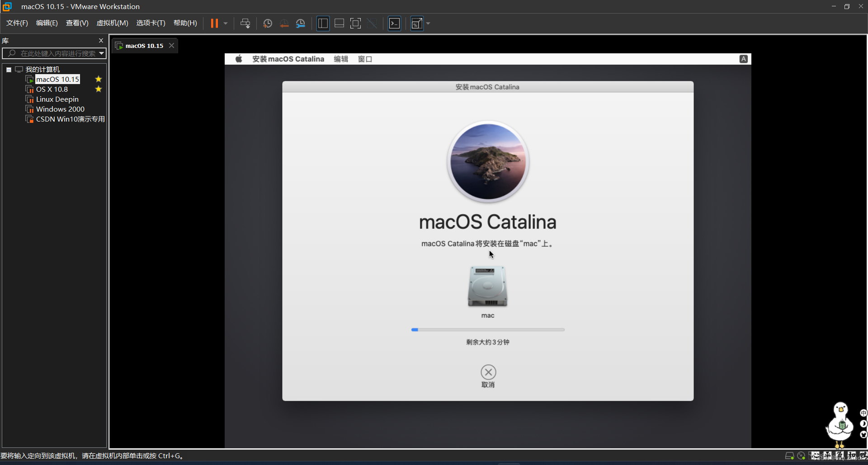The image size is (868, 465).
Task: Click the Catalina island logo image
Action: click(x=488, y=161)
